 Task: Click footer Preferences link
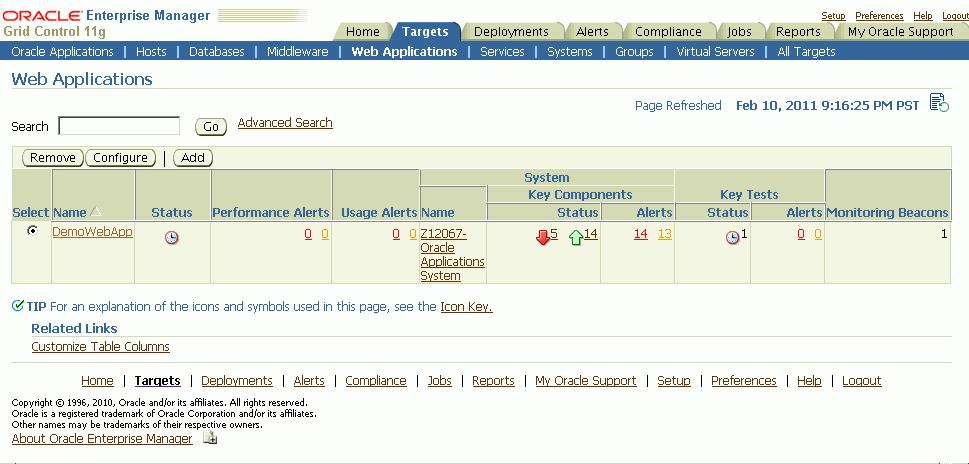tap(743, 381)
